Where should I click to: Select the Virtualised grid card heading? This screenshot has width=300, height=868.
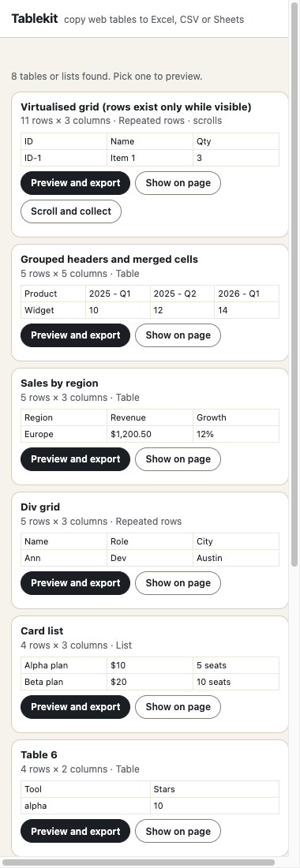[136, 107]
